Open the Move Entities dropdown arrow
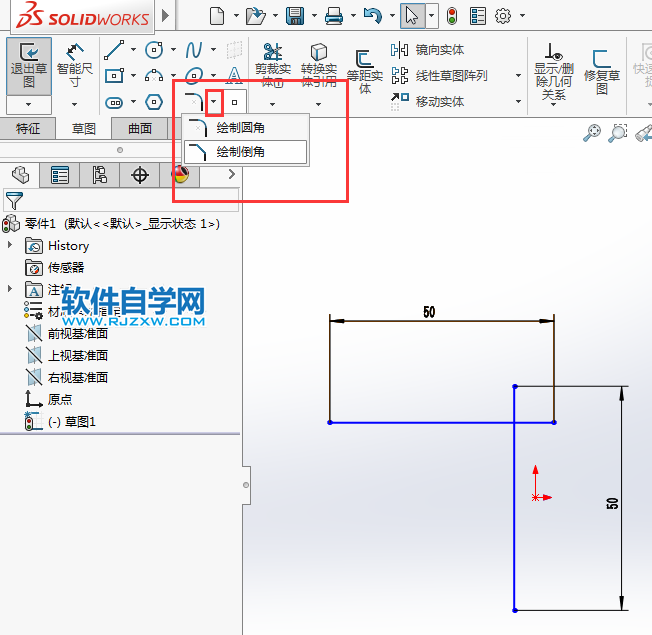 pos(519,101)
